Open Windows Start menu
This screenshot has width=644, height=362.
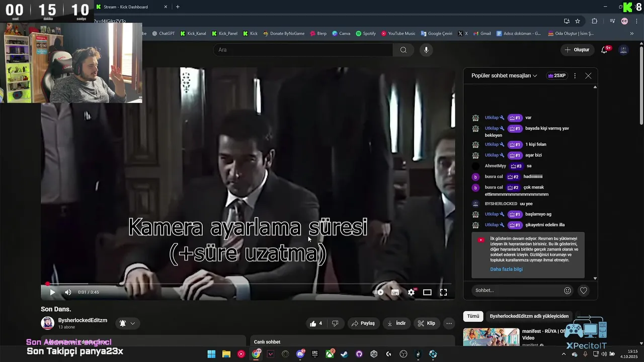point(211,354)
